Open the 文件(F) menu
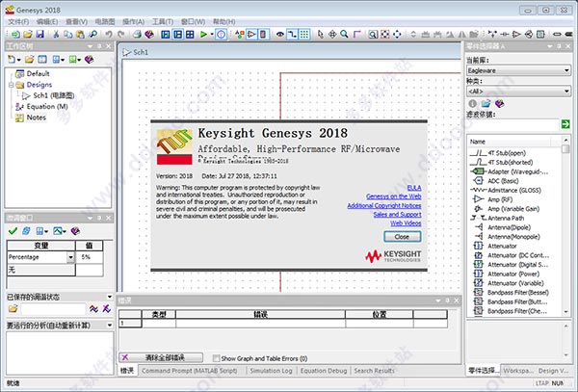 [18, 22]
